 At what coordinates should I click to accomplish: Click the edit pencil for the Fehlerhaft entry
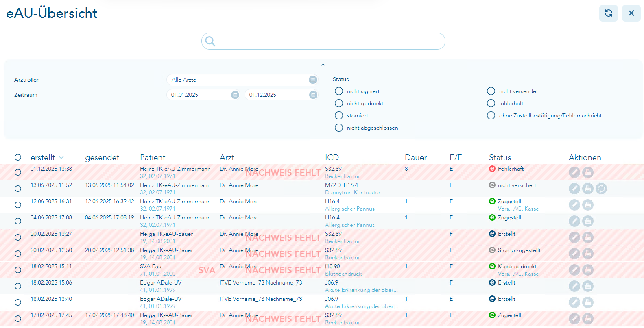pyautogui.click(x=574, y=172)
